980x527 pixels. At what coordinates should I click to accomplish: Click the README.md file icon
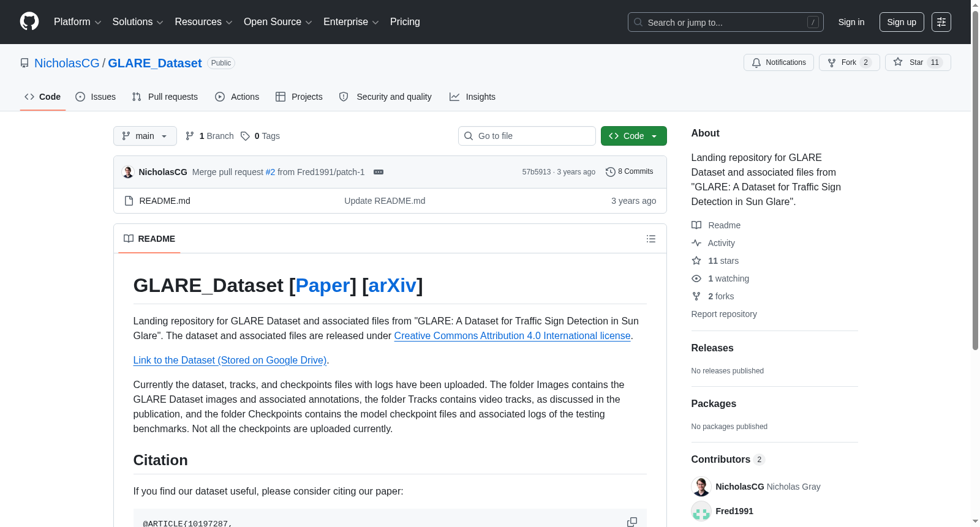tap(129, 201)
